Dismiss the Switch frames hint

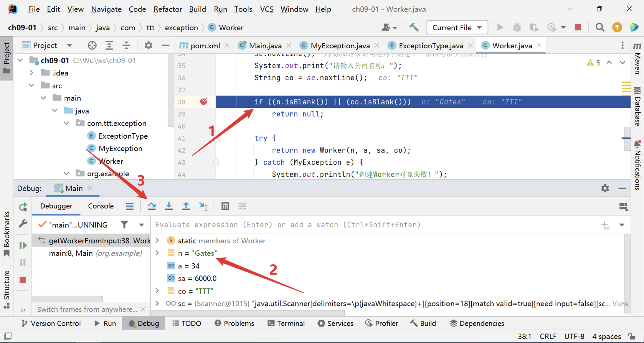(143, 309)
